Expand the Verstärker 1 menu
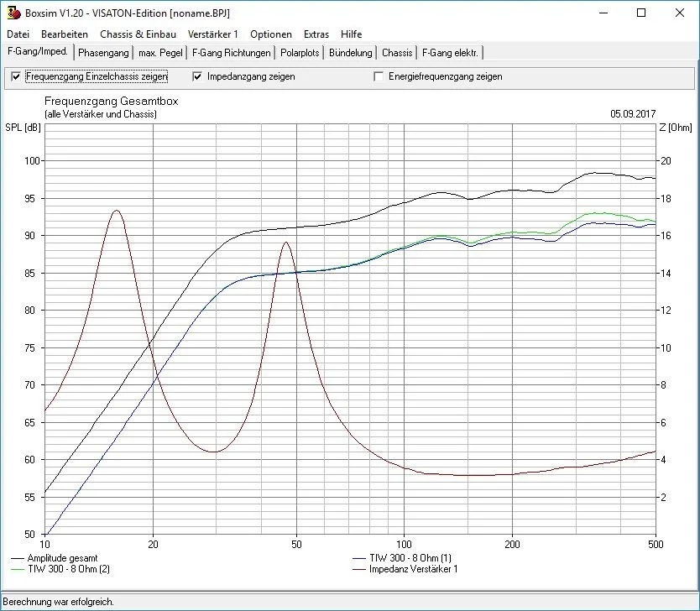Viewport: 700px width, 611px height. tap(213, 34)
